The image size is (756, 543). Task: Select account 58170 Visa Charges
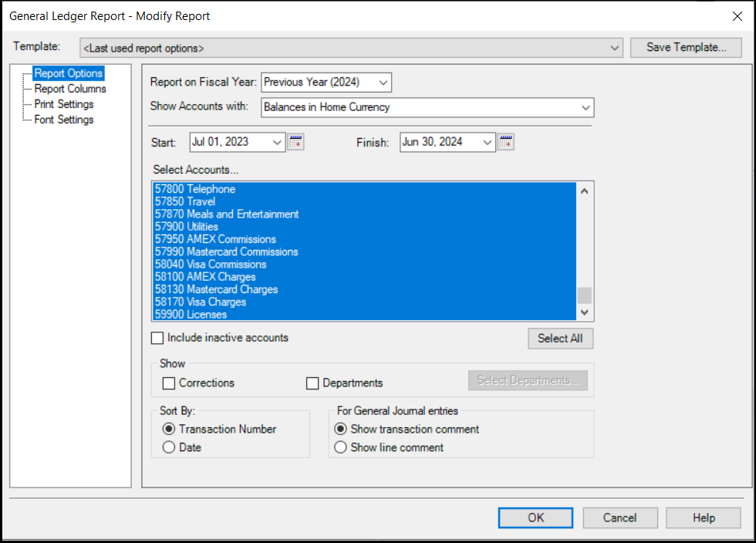tap(364, 302)
